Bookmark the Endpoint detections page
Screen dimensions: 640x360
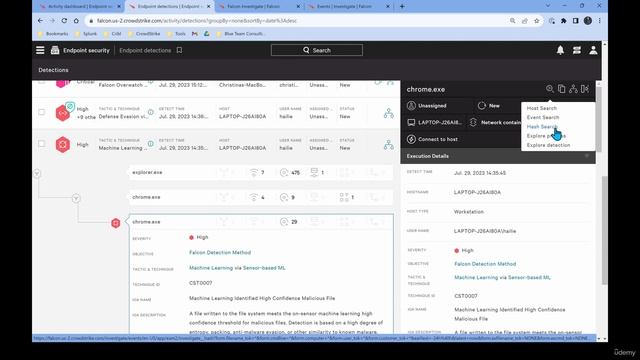[x=179, y=50]
